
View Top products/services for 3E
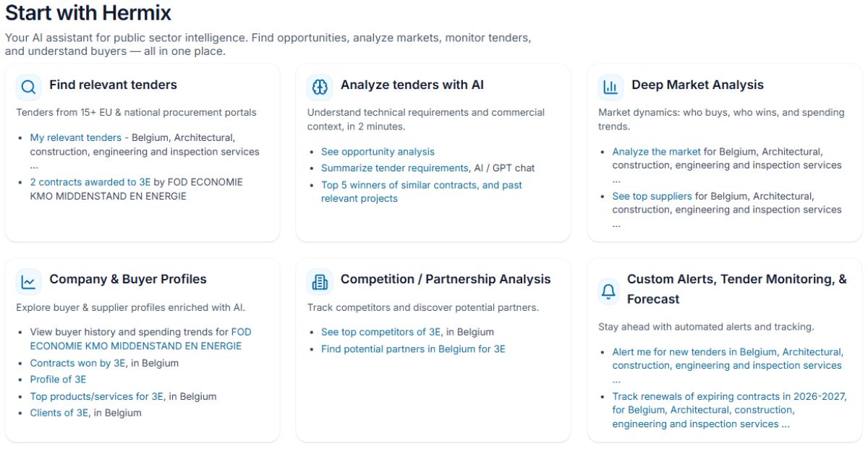97,396
